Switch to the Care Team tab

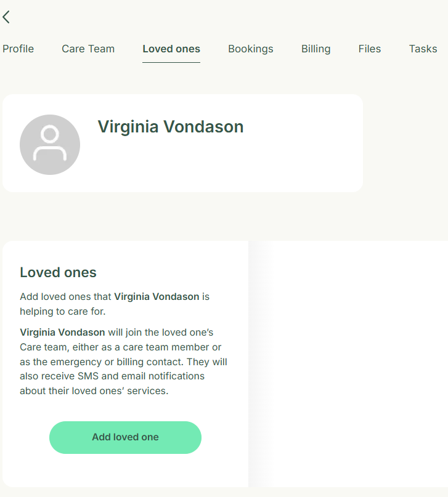[88, 49]
